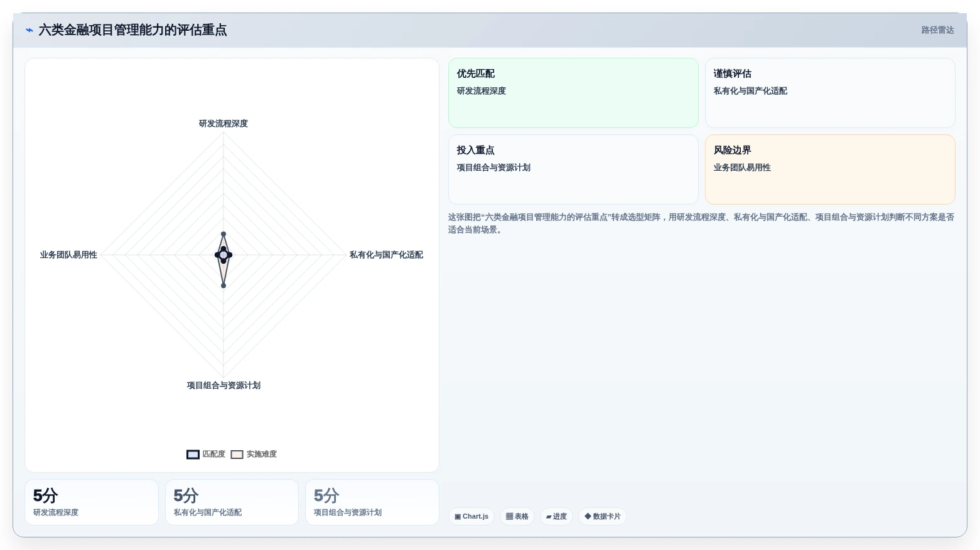The height and width of the screenshot is (550, 980).
Task: Select the 投入重点 card
Action: (573, 170)
